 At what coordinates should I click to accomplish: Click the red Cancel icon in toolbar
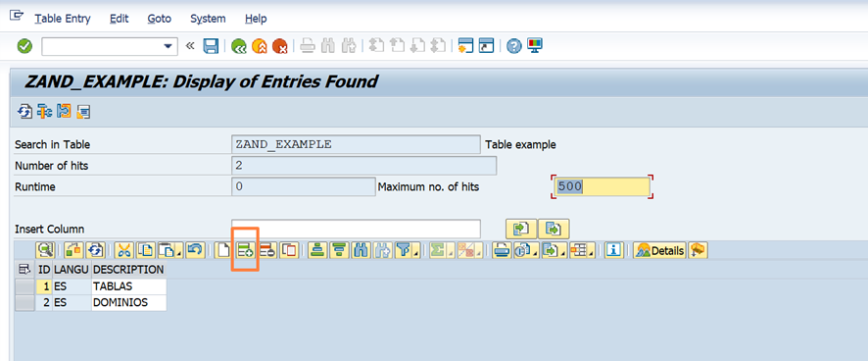(280, 46)
